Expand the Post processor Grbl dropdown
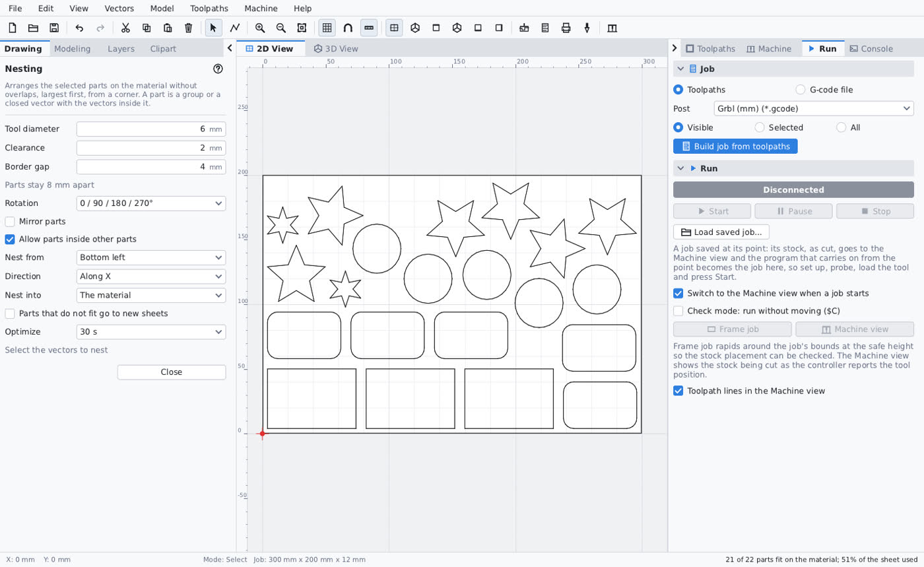 point(814,109)
